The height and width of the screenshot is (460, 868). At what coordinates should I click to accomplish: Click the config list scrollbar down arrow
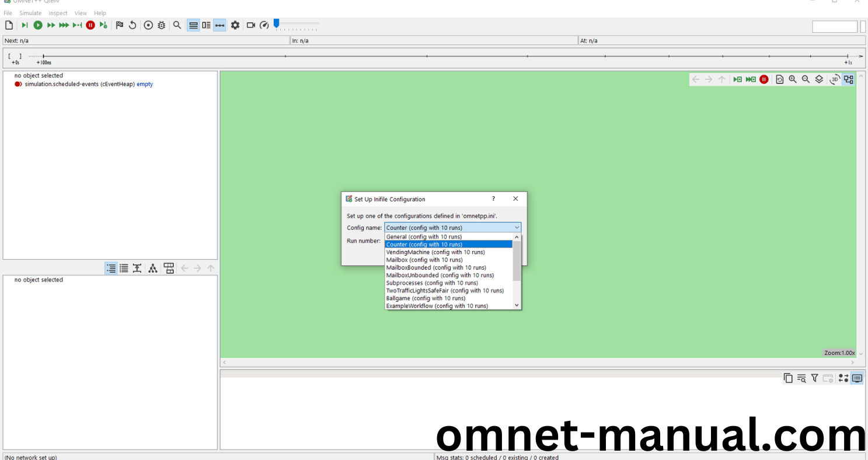(x=517, y=305)
